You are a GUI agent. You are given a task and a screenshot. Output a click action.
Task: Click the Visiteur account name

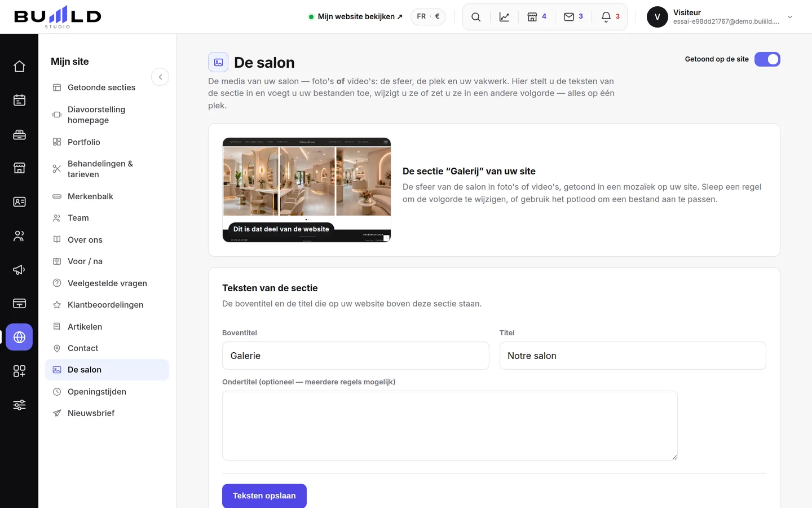(687, 12)
